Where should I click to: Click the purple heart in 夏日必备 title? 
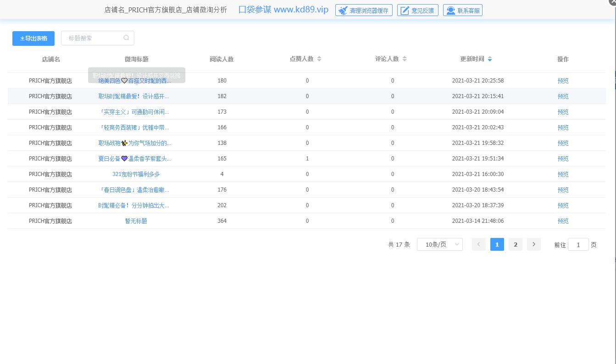(124, 158)
